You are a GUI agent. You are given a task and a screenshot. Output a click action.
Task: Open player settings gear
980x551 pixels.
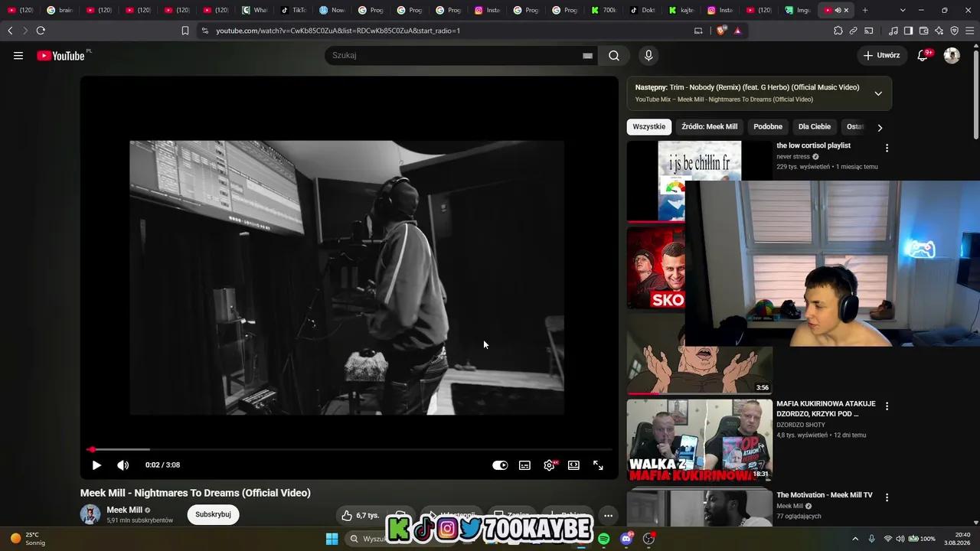tap(550, 465)
